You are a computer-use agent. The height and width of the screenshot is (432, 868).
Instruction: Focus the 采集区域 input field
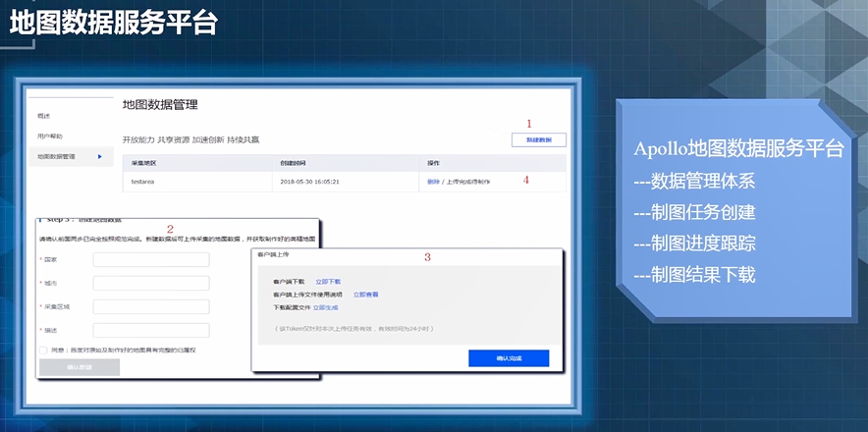151,307
